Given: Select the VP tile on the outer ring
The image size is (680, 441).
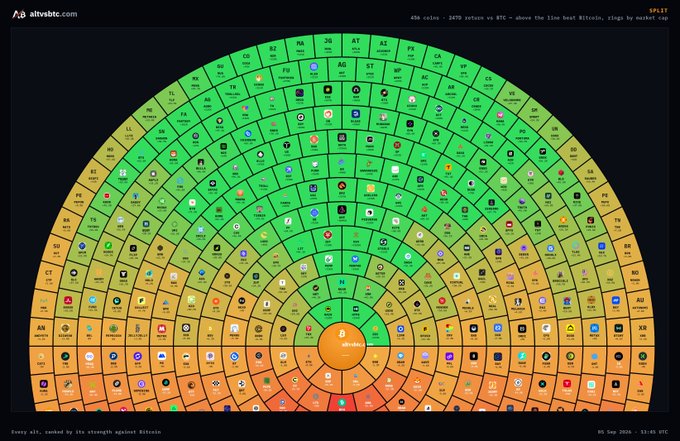Looking at the screenshot, I should pos(464,69).
